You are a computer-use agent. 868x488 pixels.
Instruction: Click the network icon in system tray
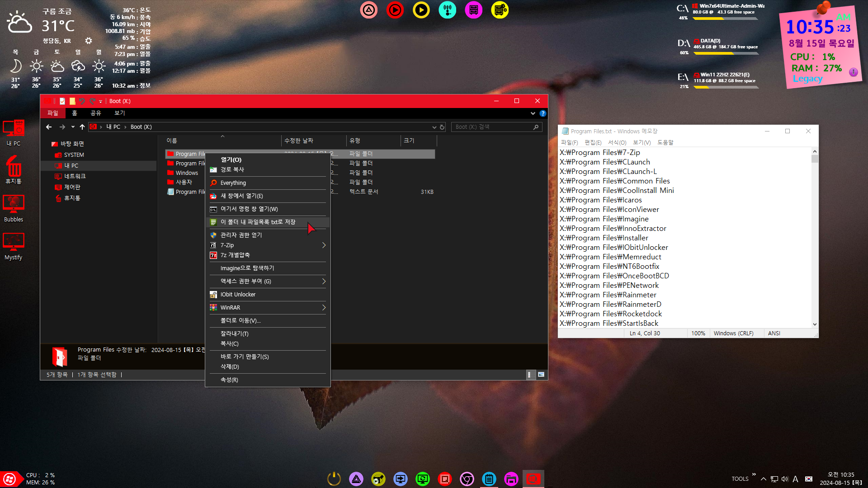pos(774,479)
